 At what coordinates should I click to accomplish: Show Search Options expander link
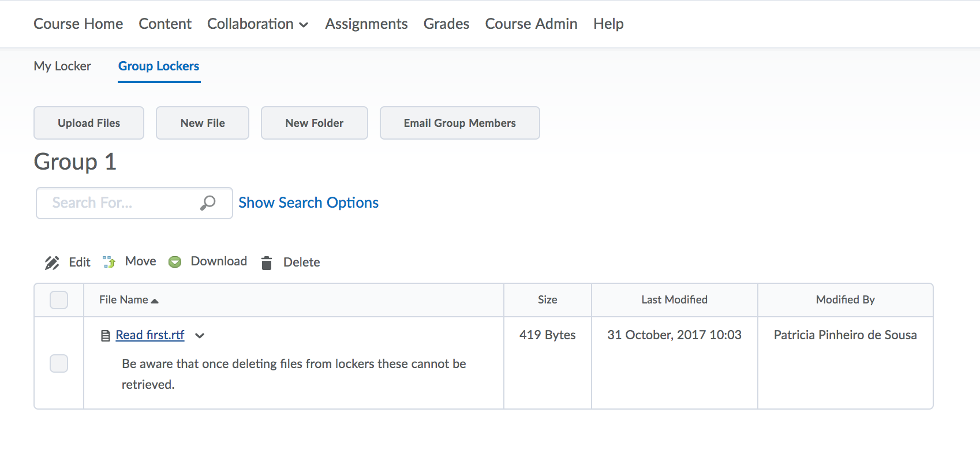point(308,203)
